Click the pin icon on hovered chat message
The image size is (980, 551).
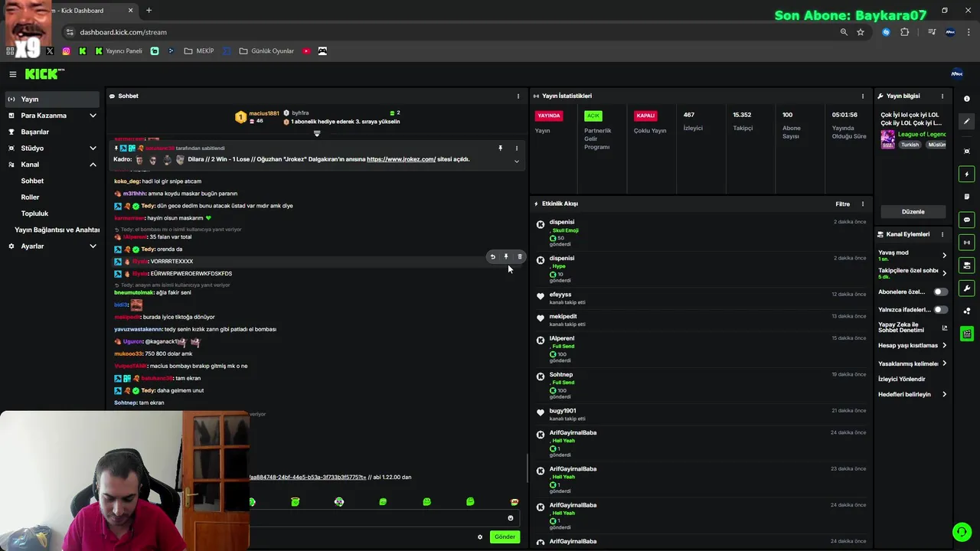(506, 257)
